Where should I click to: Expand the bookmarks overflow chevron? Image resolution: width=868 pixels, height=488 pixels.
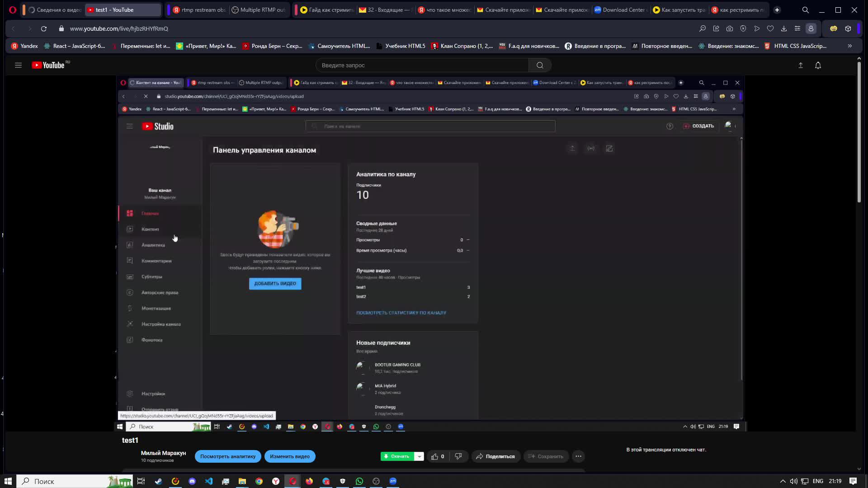pyautogui.click(x=849, y=46)
